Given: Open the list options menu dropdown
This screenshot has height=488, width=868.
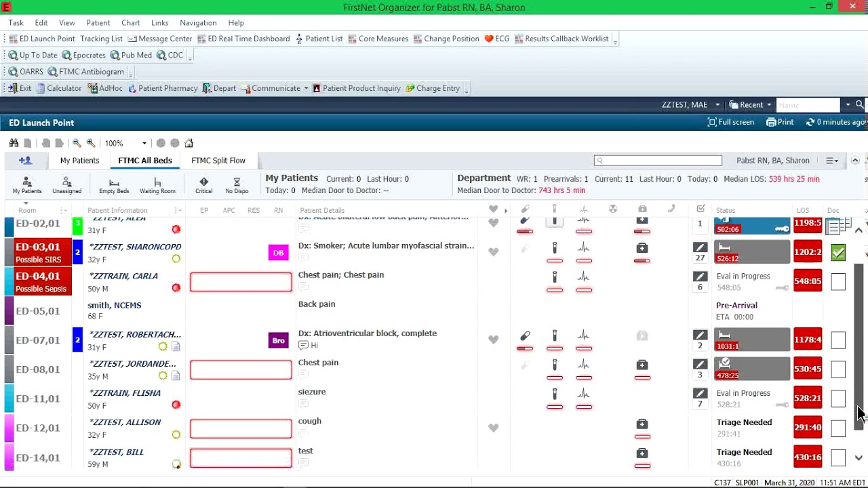Looking at the screenshot, I should tap(832, 161).
